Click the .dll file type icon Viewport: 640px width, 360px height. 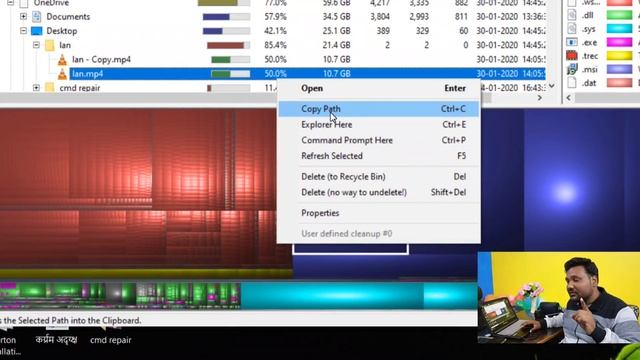pyautogui.click(x=572, y=15)
